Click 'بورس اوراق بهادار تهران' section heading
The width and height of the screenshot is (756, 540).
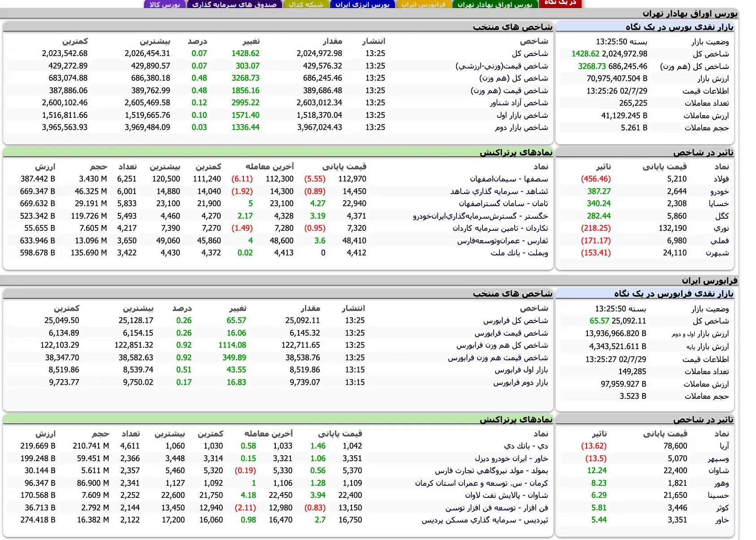tap(690, 13)
